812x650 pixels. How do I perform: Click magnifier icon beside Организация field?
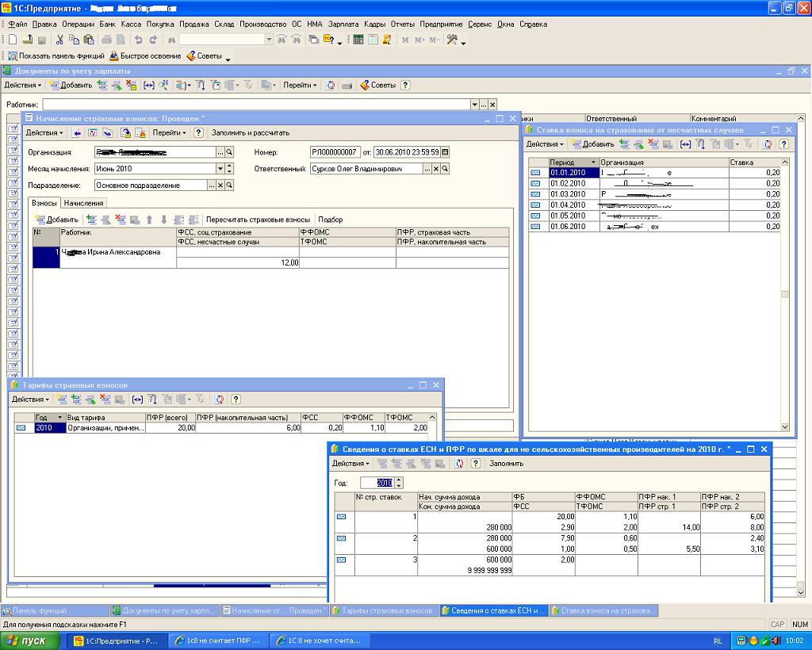(x=230, y=152)
